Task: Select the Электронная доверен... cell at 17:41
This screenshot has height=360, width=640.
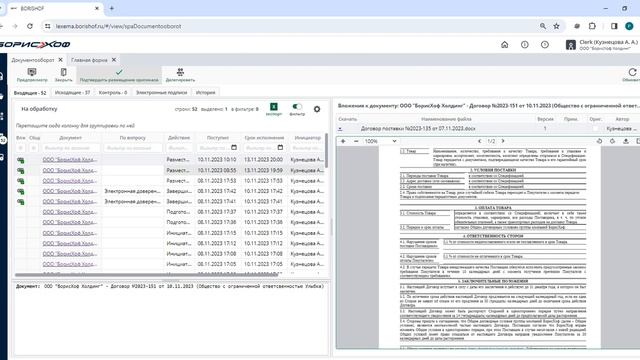Action: tap(132, 202)
